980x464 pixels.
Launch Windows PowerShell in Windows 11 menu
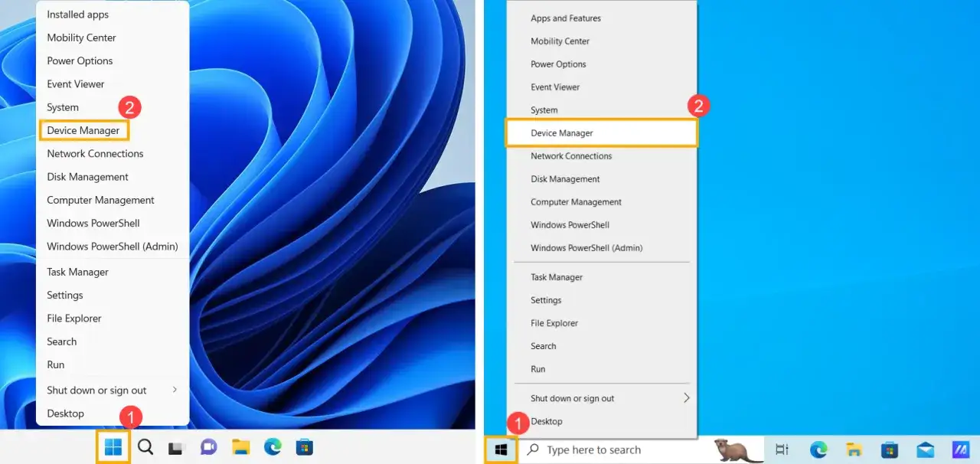click(x=113, y=223)
